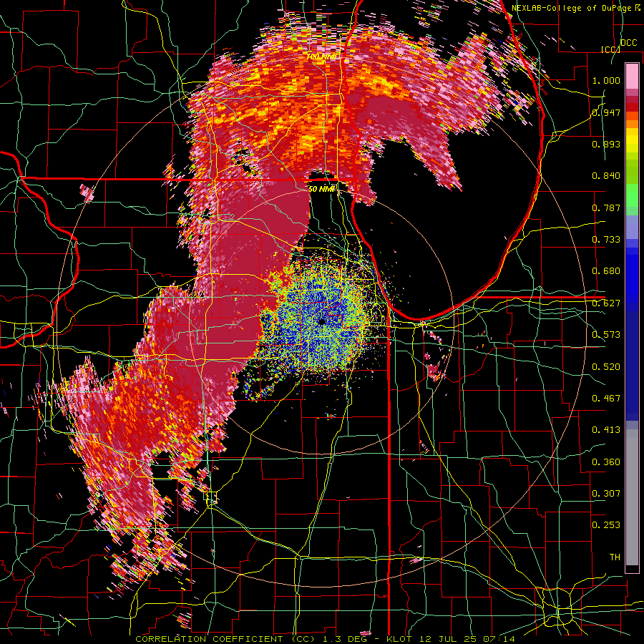This screenshot has width=644, height=644.
Task: Click the Correlation Coefficient KLOT caption
Action: click(x=325, y=639)
